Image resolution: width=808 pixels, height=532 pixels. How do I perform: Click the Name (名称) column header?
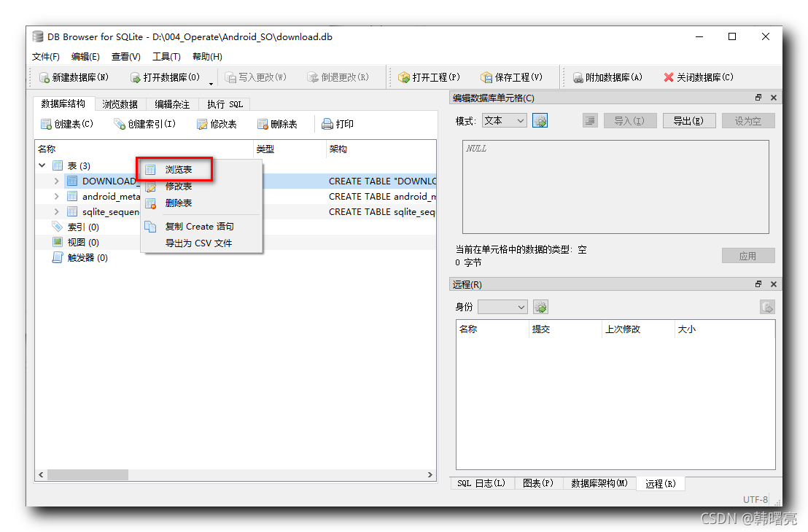pyautogui.click(x=144, y=149)
